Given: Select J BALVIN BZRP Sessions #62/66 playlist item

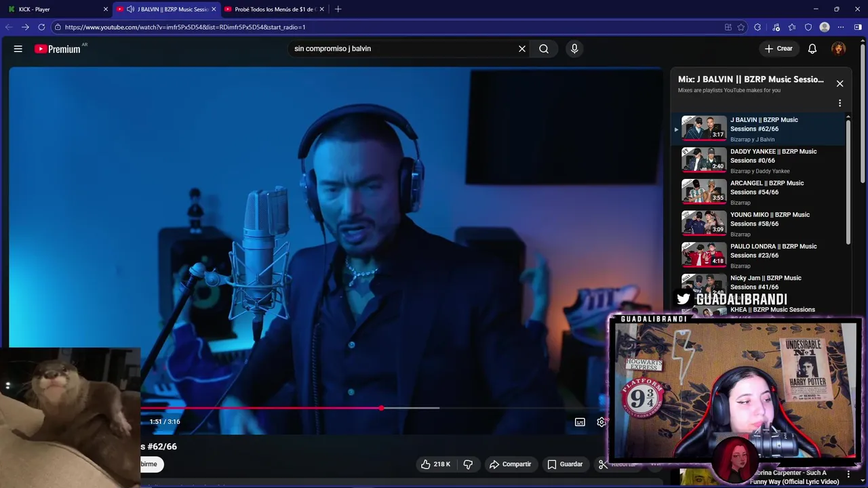Looking at the screenshot, I should pyautogui.click(x=759, y=129).
